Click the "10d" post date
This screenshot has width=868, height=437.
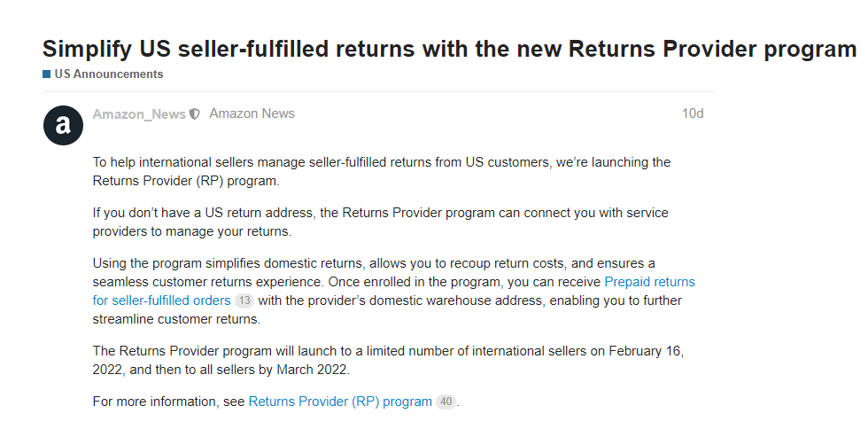coord(692,114)
